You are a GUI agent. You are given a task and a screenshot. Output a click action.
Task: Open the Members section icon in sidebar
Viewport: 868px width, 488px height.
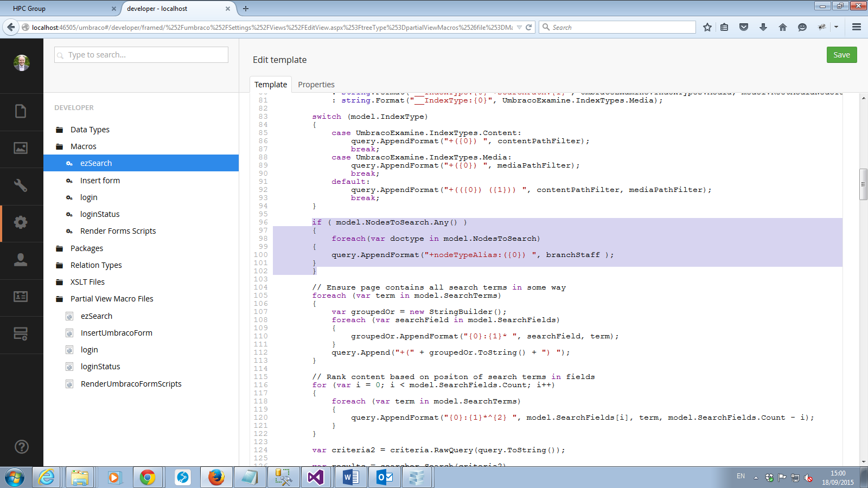tap(21, 297)
